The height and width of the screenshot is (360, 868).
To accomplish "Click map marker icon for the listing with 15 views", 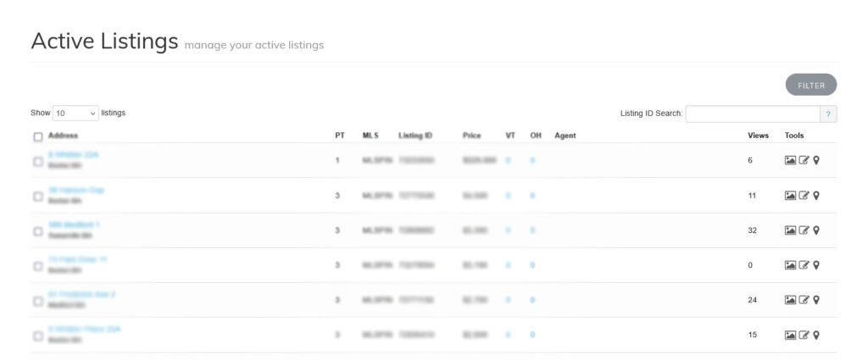I will click(x=816, y=335).
